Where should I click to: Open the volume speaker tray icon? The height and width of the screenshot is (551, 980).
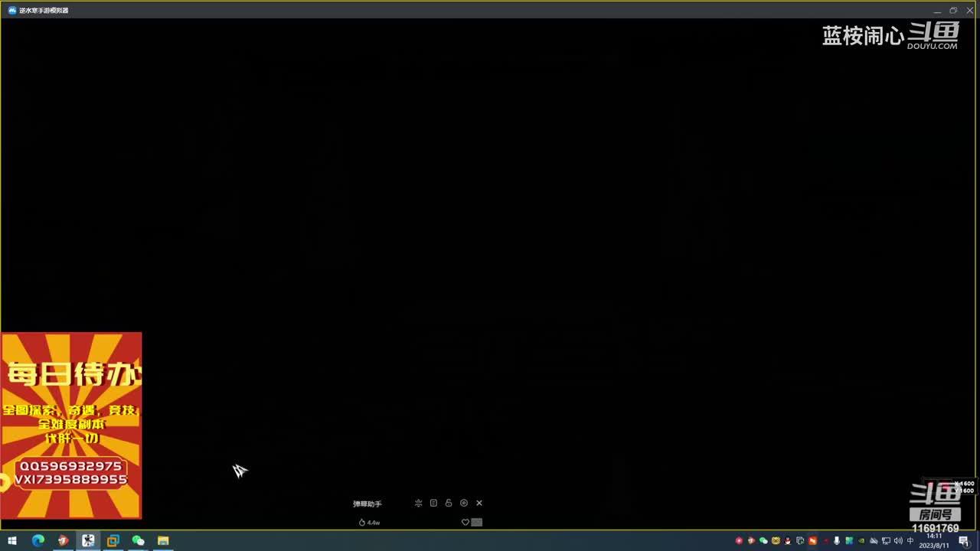click(897, 541)
